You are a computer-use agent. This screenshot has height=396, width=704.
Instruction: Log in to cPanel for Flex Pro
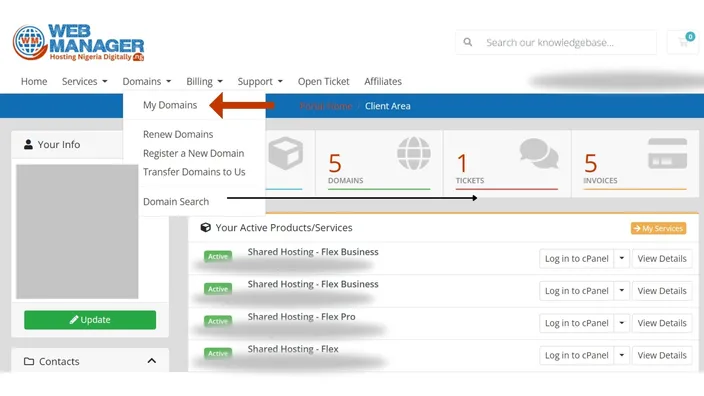pos(576,323)
